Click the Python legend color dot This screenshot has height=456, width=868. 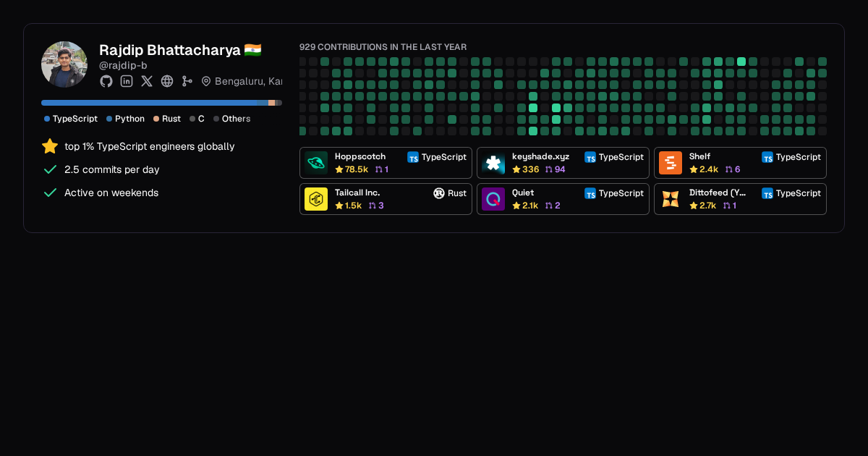pos(109,119)
